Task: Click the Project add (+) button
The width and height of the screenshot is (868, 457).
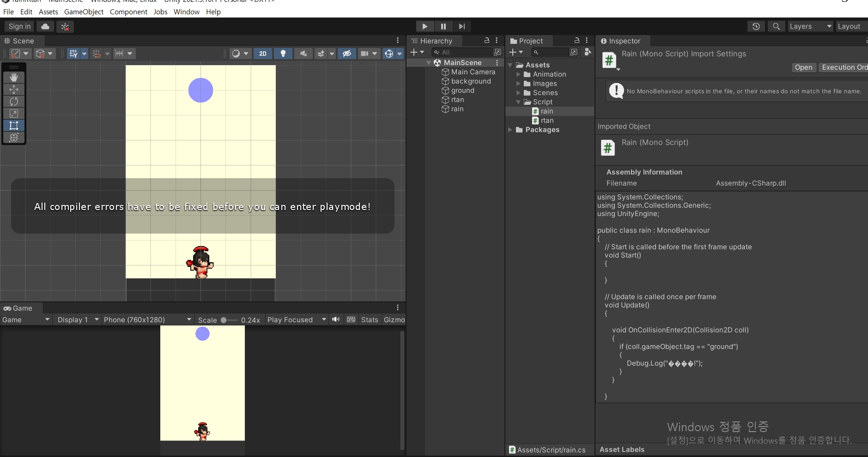Action: pos(516,52)
